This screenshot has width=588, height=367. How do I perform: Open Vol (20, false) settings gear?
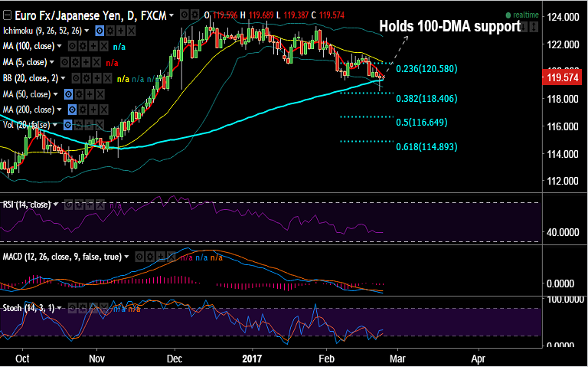[x=79, y=125]
